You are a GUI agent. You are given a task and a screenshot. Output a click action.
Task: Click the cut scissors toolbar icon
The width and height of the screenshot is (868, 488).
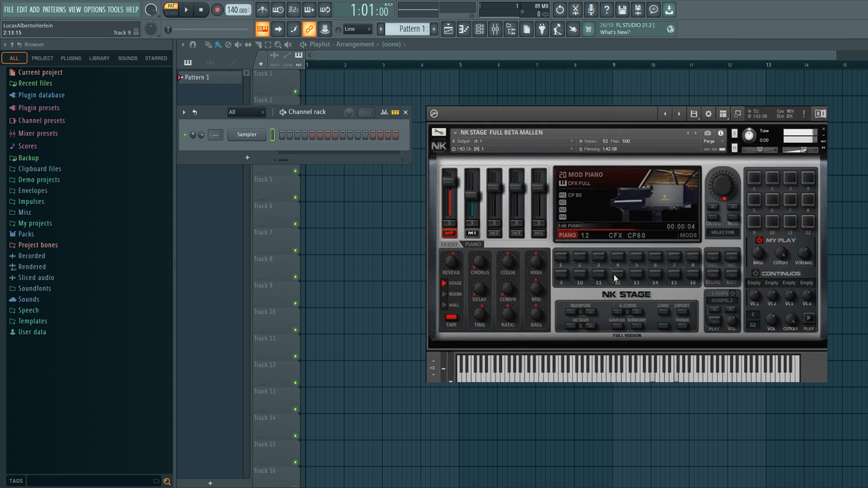575,10
